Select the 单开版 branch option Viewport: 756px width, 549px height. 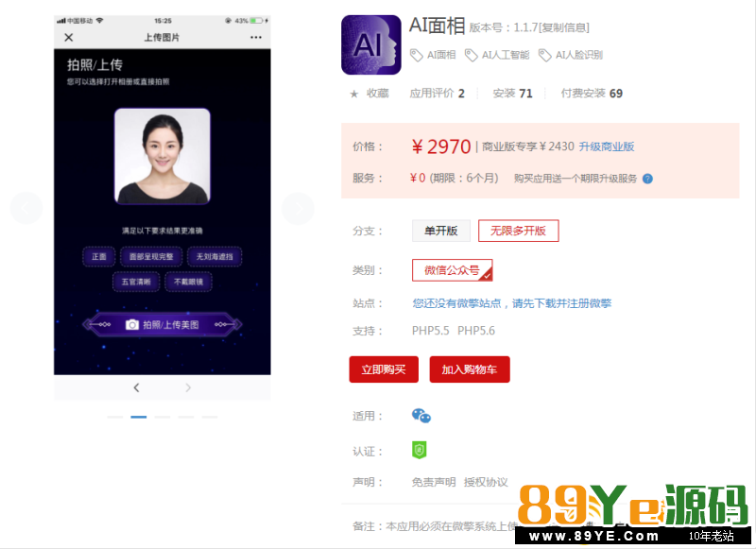point(440,231)
